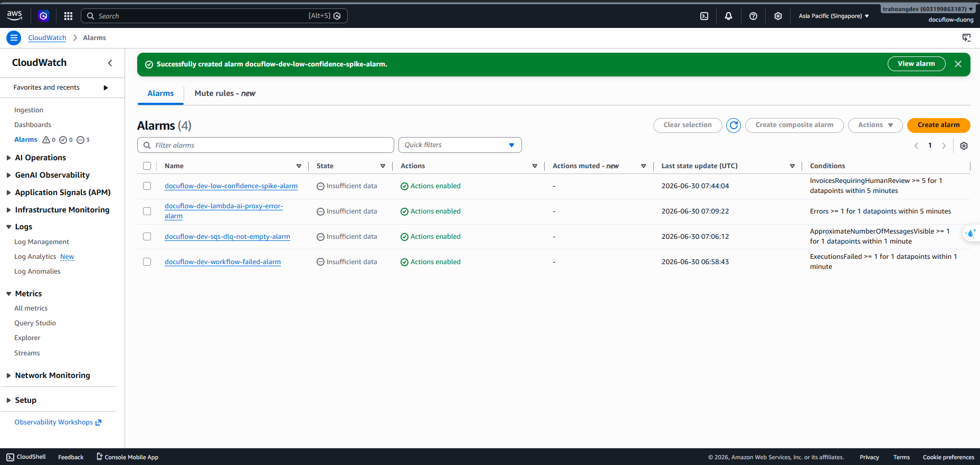This screenshot has height=465, width=980.
Task: Open table preferences gear icon
Action: click(x=964, y=146)
